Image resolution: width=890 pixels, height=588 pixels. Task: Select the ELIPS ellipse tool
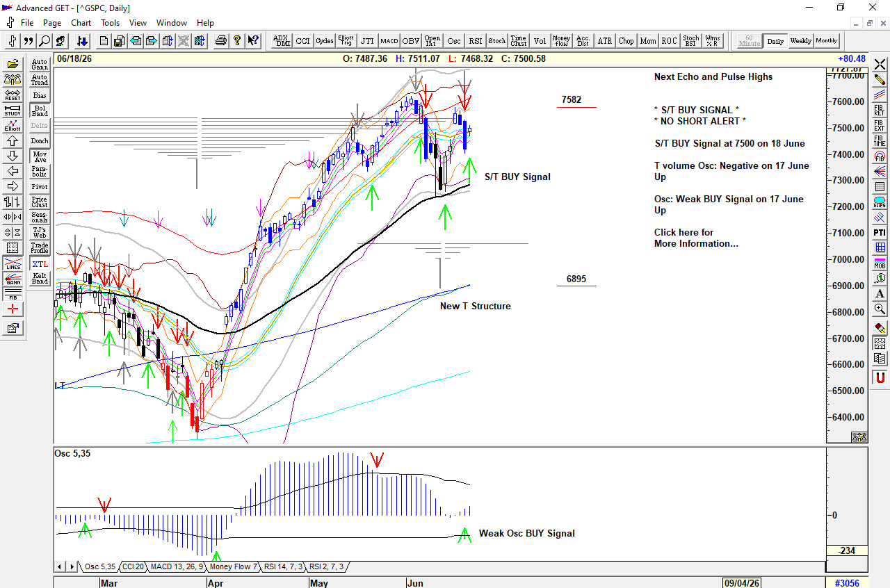pos(880,202)
